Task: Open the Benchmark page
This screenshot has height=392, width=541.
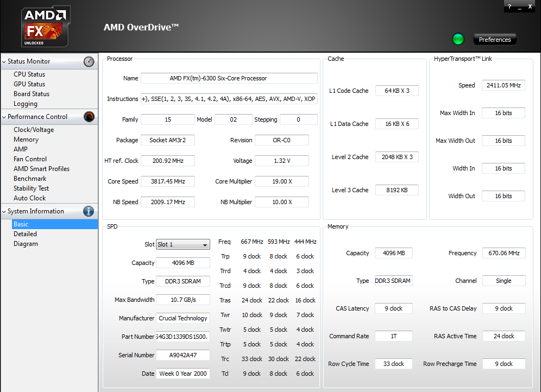Action: 30,179
